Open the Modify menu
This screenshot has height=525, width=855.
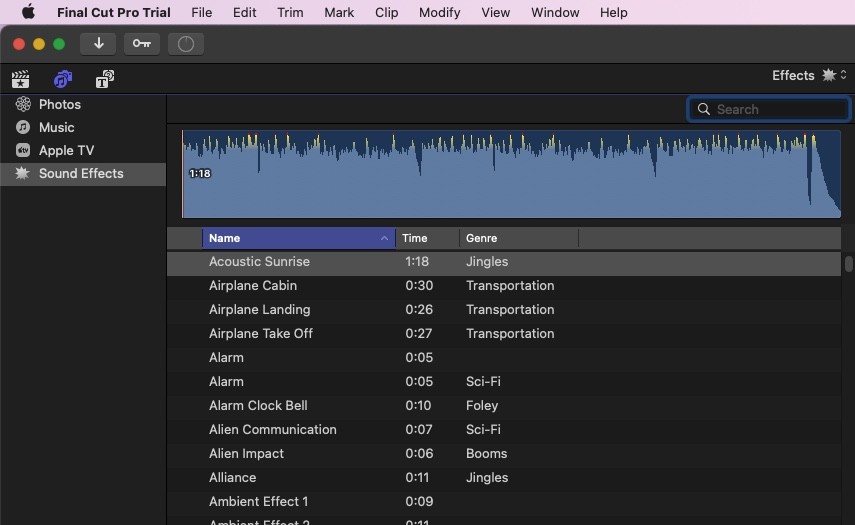click(439, 13)
